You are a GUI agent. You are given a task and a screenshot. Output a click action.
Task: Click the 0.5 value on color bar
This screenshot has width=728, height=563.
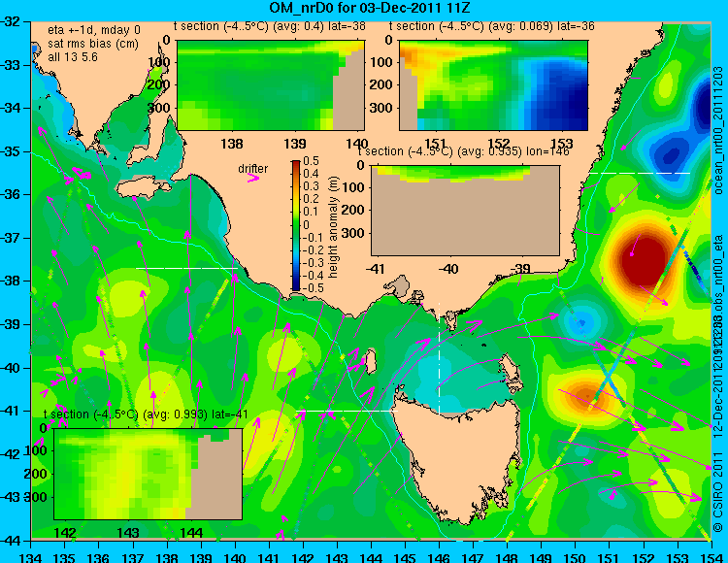tap(311, 161)
